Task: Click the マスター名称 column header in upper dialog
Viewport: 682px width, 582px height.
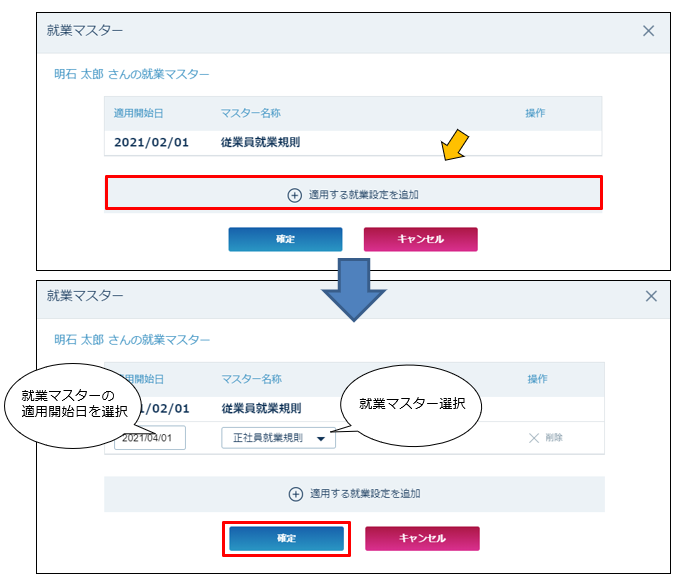Action: tap(251, 113)
